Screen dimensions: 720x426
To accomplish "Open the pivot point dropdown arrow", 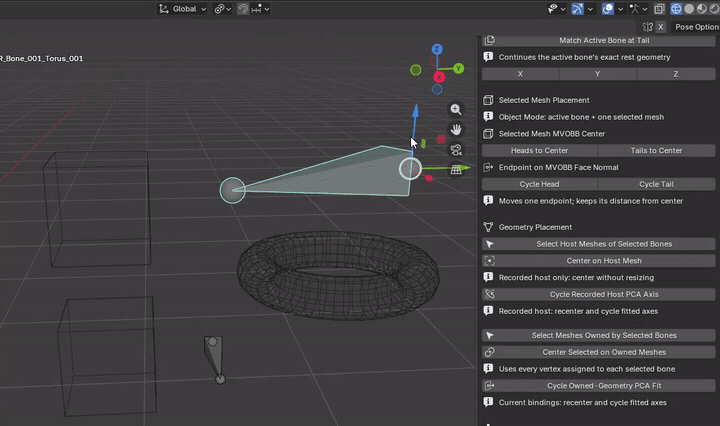I will [x=229, y=9].
